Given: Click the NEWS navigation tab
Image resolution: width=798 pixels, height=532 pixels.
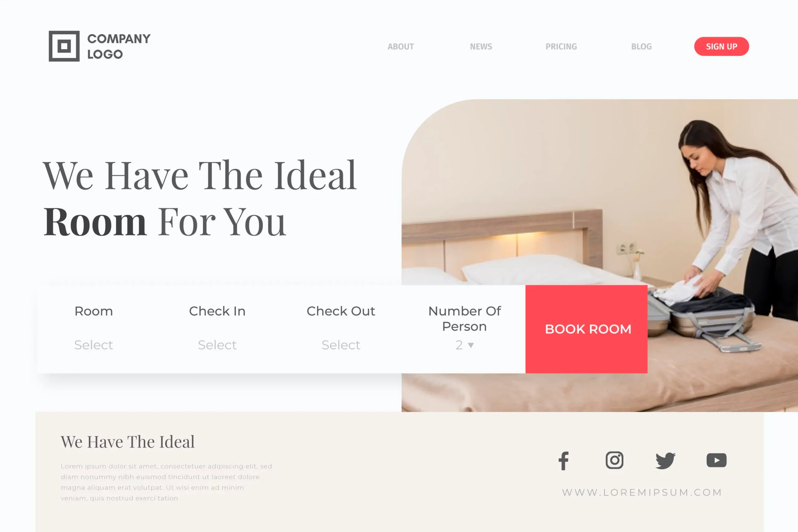Looking at the screenshot, I should 481,46.
